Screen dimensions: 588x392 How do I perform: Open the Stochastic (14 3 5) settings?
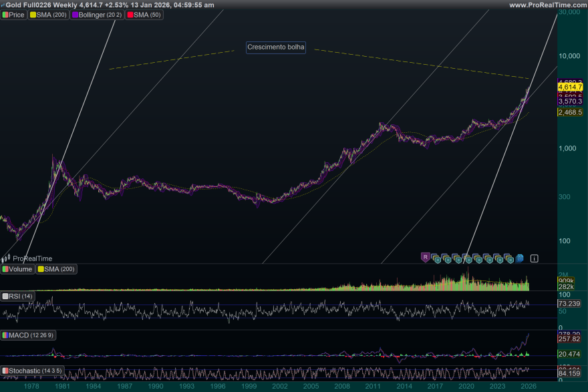[32, 370]
